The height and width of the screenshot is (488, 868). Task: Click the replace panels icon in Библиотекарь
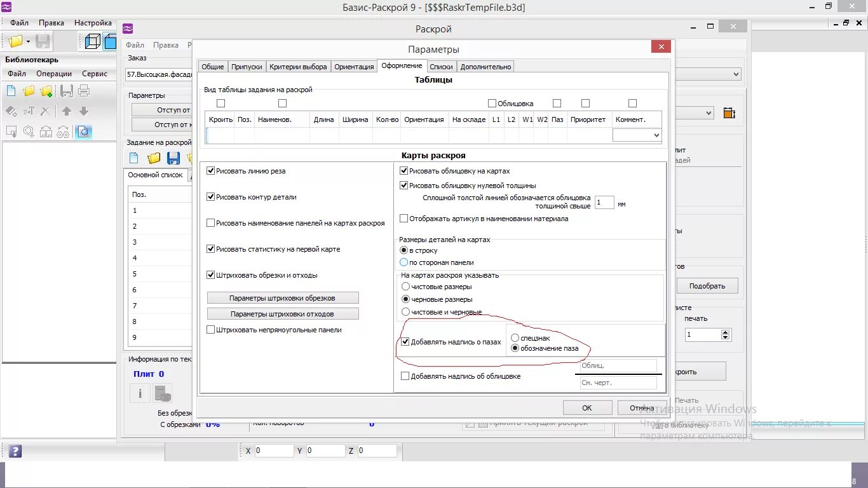click(x=46, y=132)
